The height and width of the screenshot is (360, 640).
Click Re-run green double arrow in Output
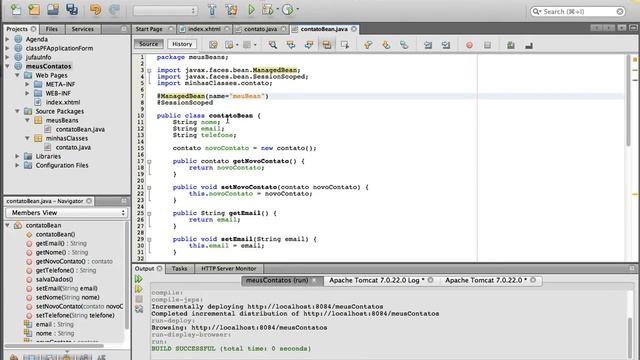139,279
